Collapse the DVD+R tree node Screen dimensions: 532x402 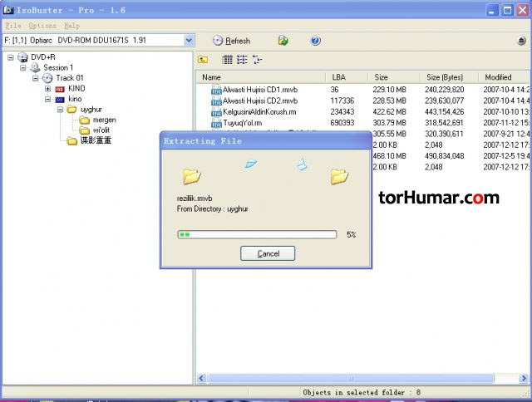(11, 57)
